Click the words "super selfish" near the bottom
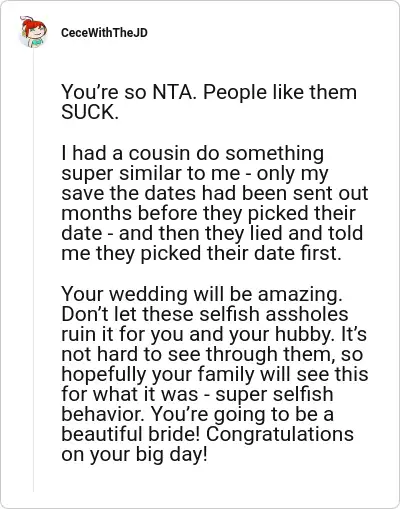The image size is (400, 509). tap(274, 394)
